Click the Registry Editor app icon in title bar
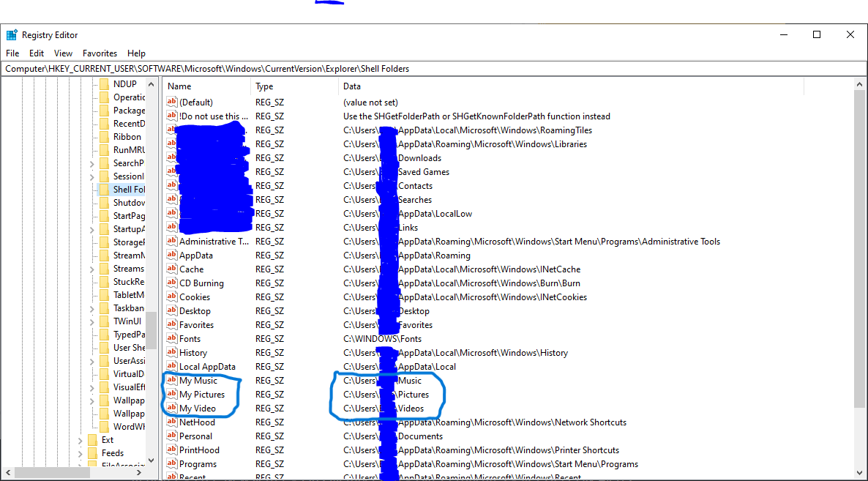Image resolution: width=868 pixels, height=481 pixels. point(12,35)
